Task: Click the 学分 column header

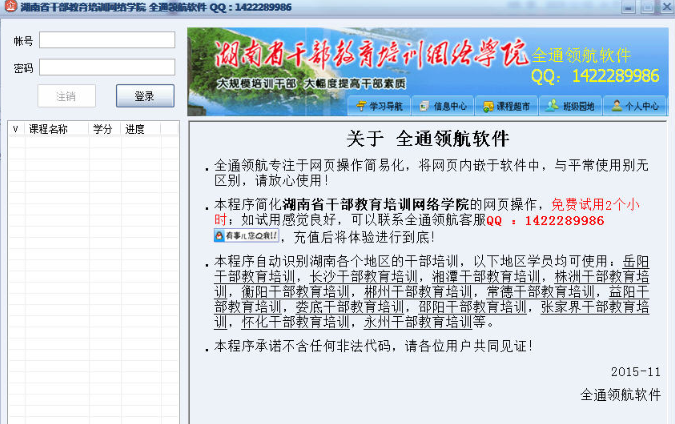Action: tap(103, 129)
